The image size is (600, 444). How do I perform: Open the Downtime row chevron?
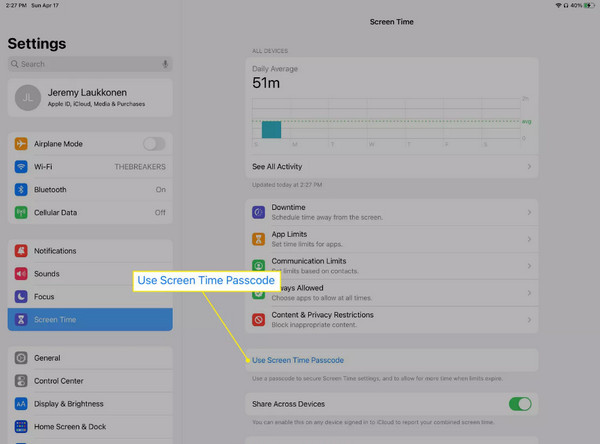click(529, 212)
